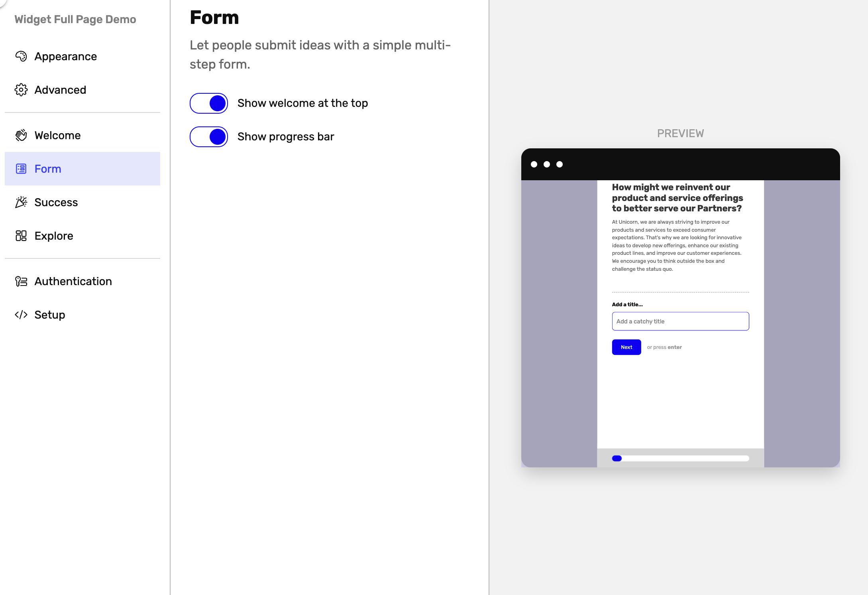Open the Explore settings page
Image resolution: width=868 pixels, height=595 pixels.
(x=54, y=236)
